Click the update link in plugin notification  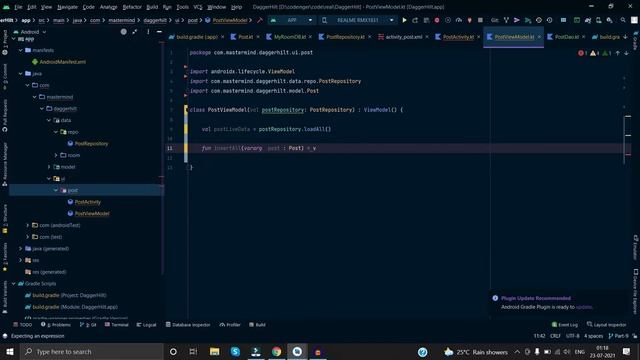tap(584, 307)
